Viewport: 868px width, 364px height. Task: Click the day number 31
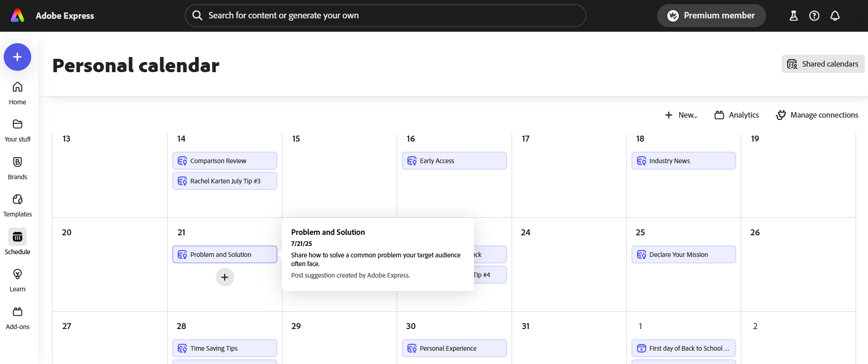click(x=525, y=326)
